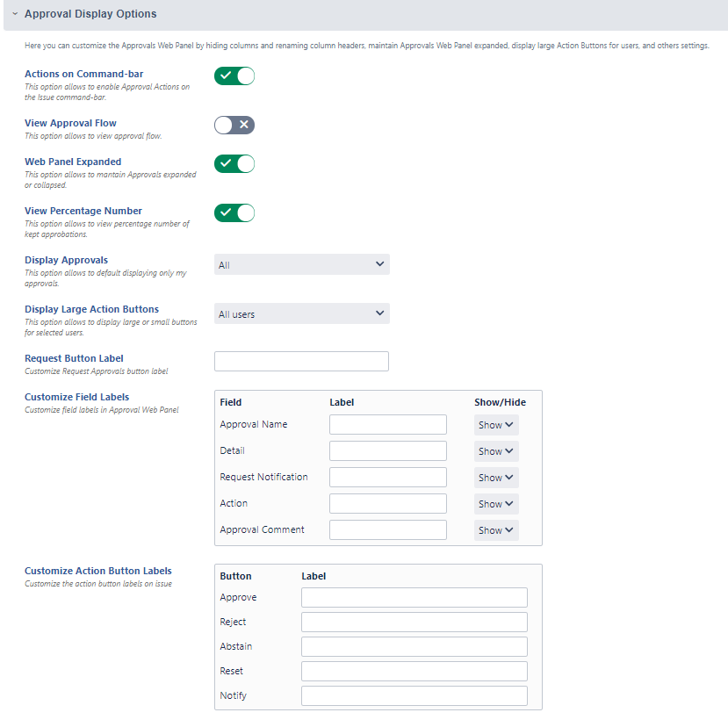Enable the View Approval Flow toggle
This screenshot has width=728, height=727.
tap(234, 125)
